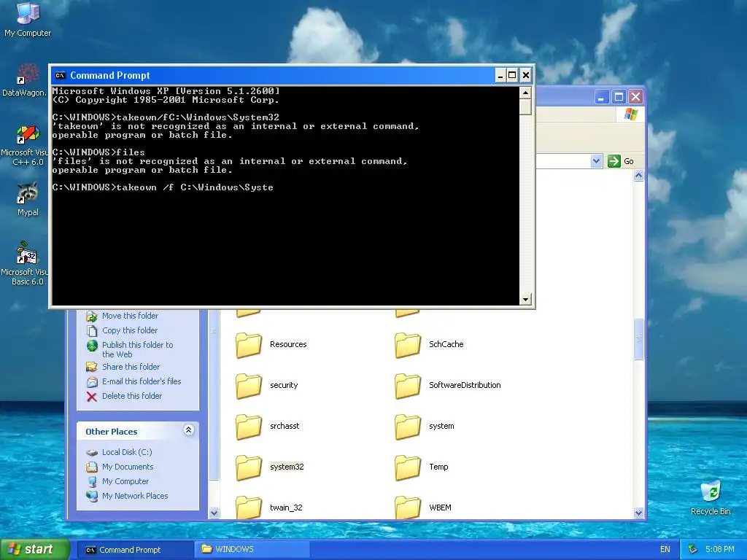Click the SoftwareDistribution folder name
This screenshot has height=560, width=747.
(465, 385)
